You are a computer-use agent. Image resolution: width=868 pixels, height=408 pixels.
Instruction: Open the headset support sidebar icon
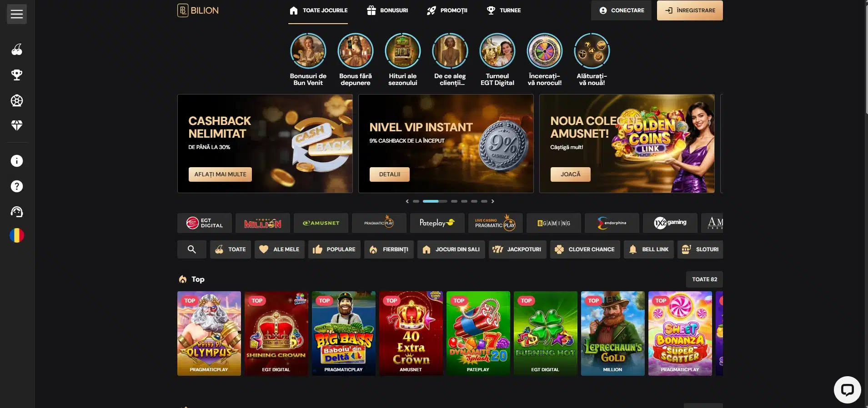click(x=17, y=212)
